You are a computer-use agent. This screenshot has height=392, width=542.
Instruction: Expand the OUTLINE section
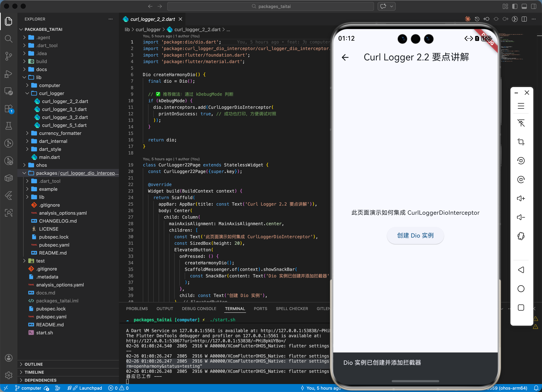pos(34,364)
